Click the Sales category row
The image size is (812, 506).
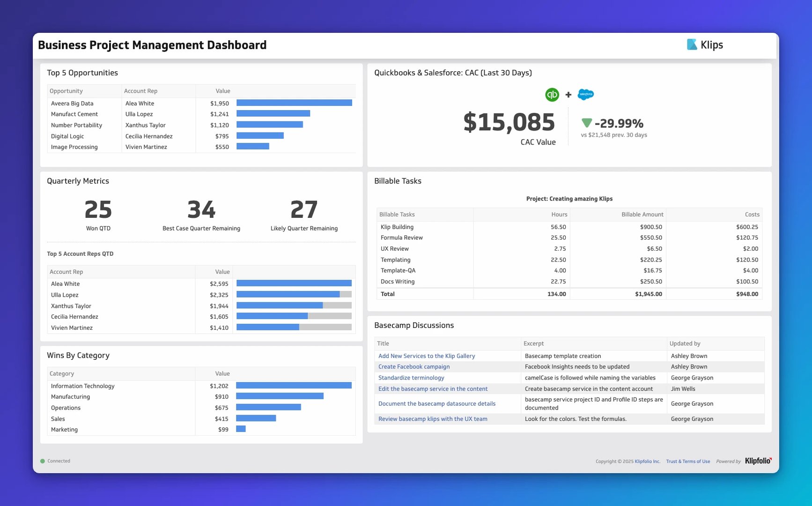(201, 419)
